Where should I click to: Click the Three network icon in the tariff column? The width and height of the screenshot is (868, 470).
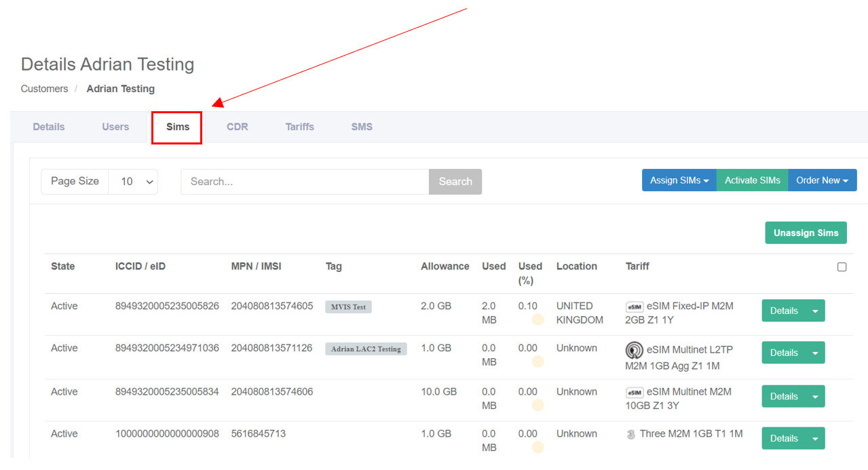631,434
